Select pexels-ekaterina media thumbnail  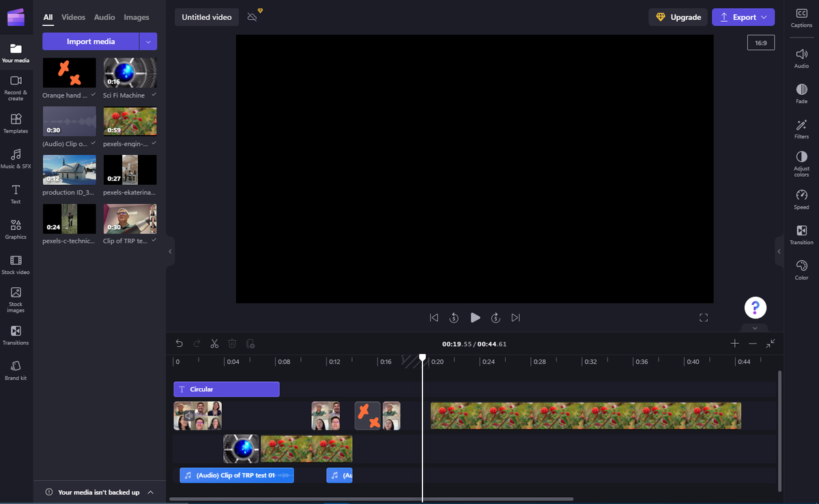(x=130, y=170)
